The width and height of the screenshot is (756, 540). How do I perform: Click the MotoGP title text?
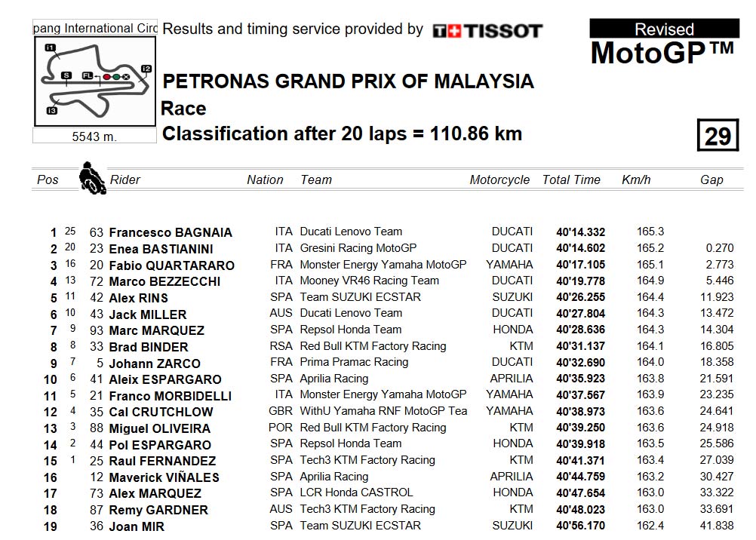[663, 52]
